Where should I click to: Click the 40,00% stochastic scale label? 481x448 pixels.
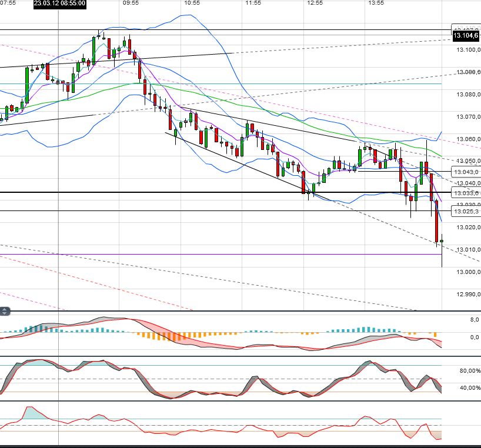tap(470, 388)
